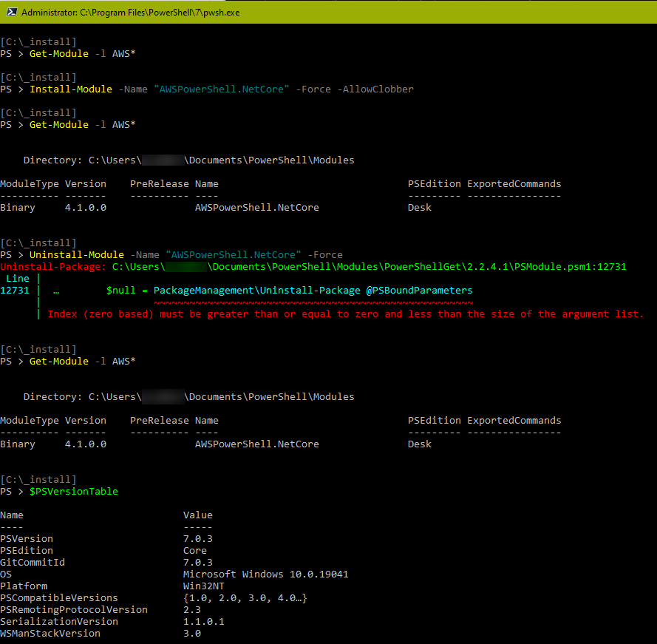The width and height of the screenshot is (657, 644).
Task: Click the 'PSVersion' row name
Action: point(27,539)
